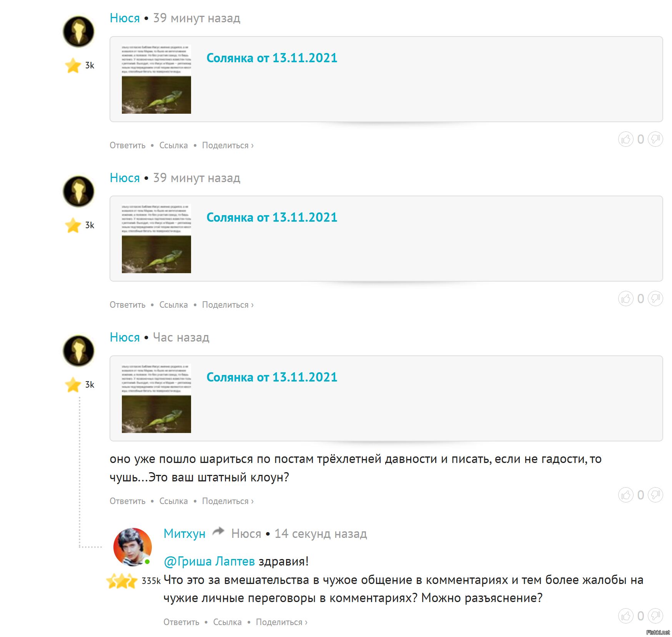Thumbs down the second Нюся comment
The height and width of the screenshot is (637, 672).
(x=655, y=299)
